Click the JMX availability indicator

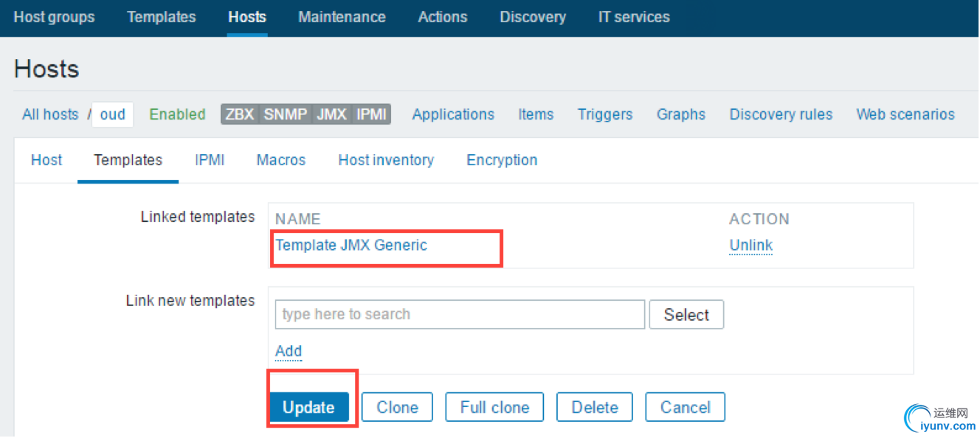pos(331,114)
